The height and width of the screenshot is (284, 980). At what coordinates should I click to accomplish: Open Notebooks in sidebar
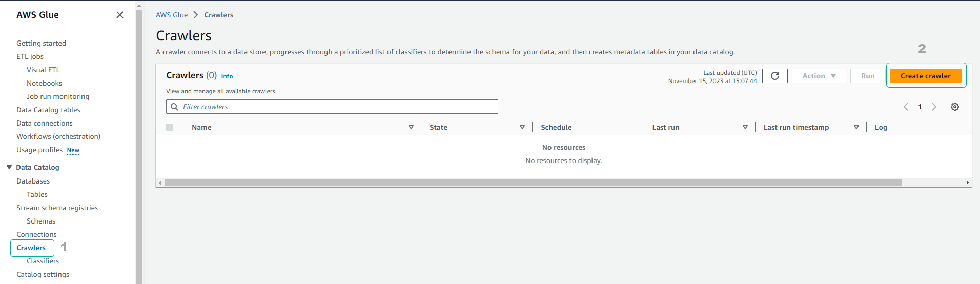coord(44,83)
